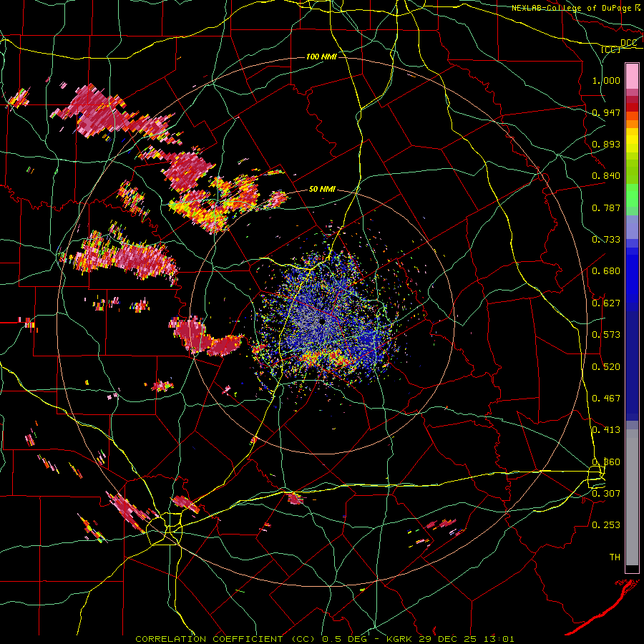Viewport: 644px width, 644px height.
Task: Click the 0.360 scale value
Action: point(606,462)
